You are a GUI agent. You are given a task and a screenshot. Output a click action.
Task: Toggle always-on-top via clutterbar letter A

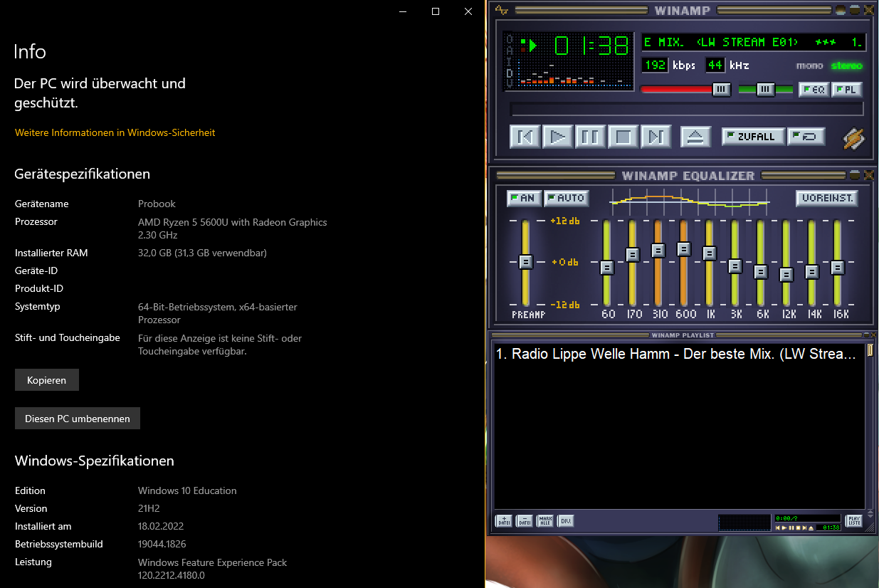tap(509, 51)
